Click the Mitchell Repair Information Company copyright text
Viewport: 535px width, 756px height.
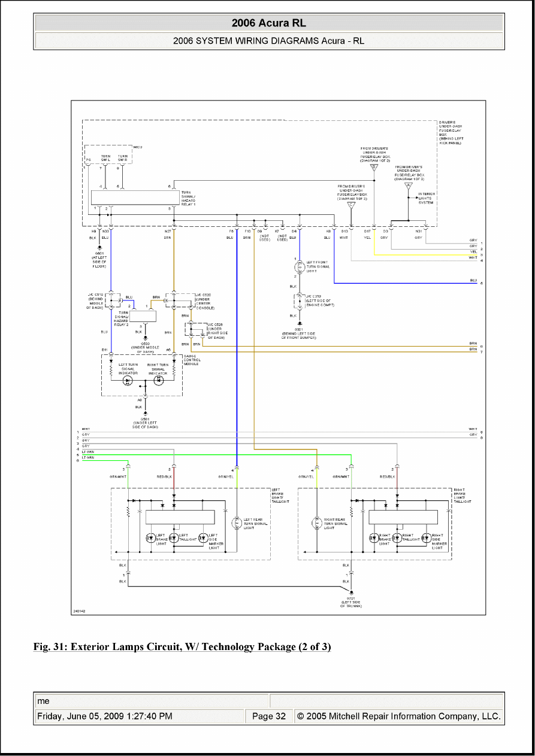click(x=399, y=716)
